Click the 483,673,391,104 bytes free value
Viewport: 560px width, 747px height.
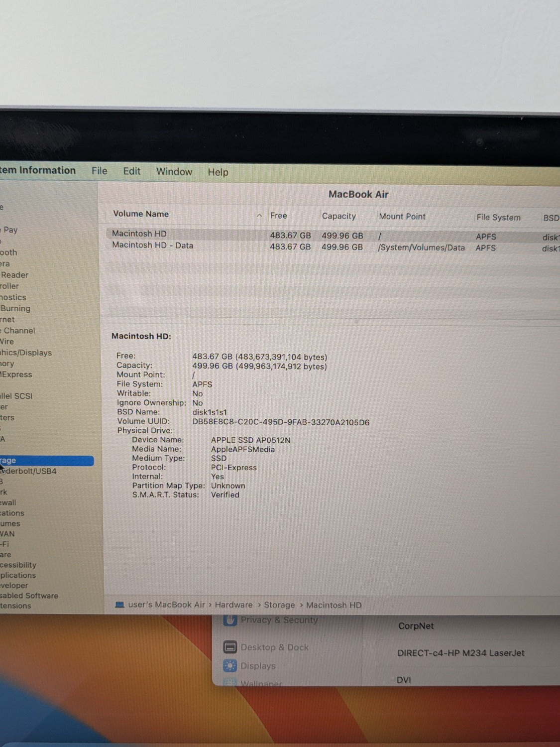(281, 357)
